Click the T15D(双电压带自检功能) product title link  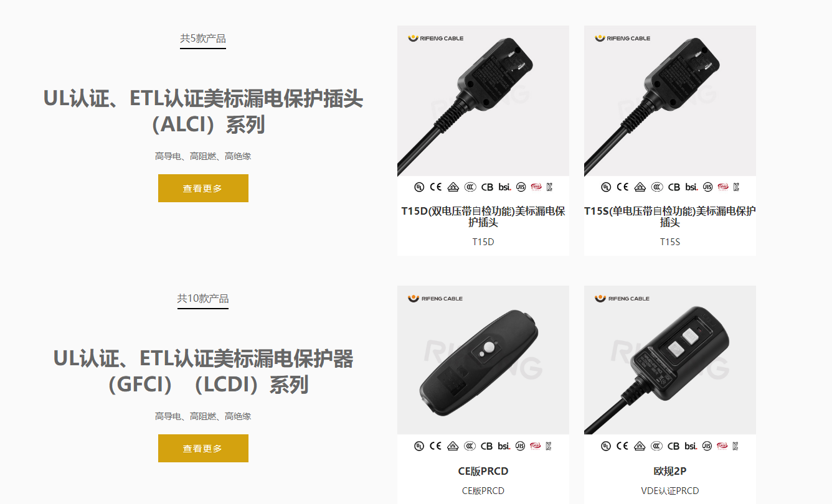[x=483, y=217]
